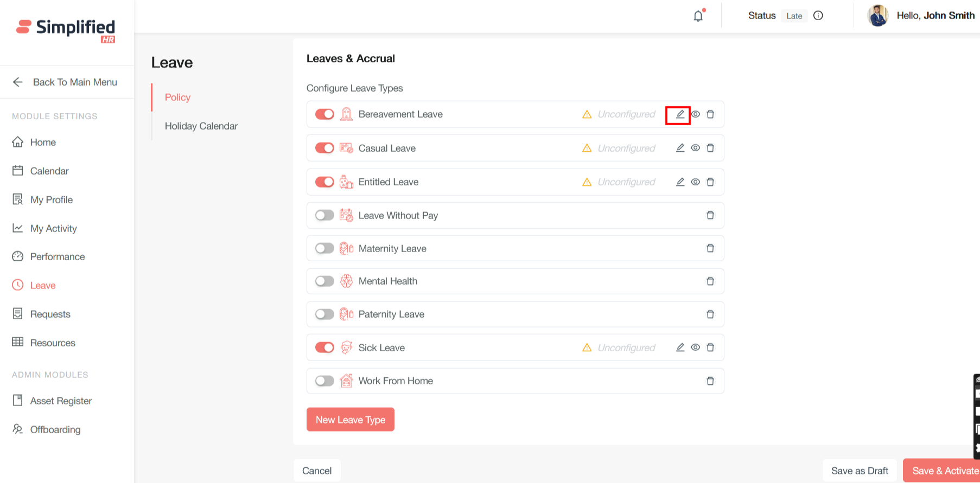980x483 pixels.
Task: Edit the Entitled Leave settings
Action: pyautogui.click(x=680, y=182)
